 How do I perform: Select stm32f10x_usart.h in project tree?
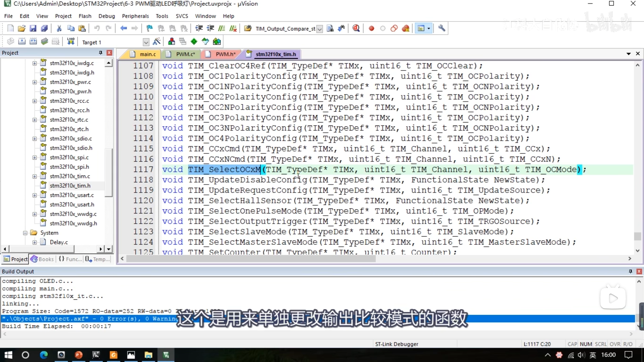pos(72,204)
